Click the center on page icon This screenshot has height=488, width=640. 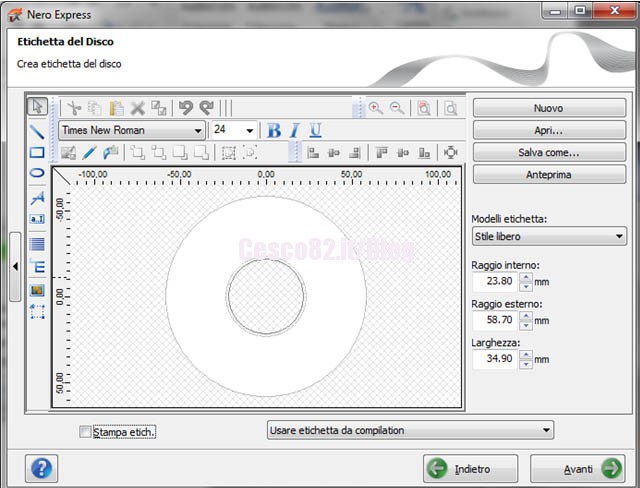click(x=451, y=152)
